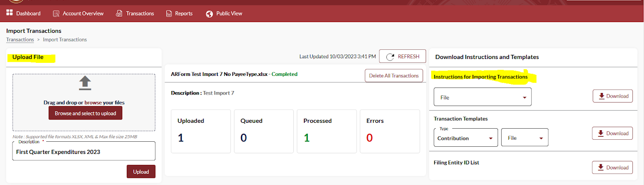644x185 pixels.
Task: Open the template File format dropdown
Action: [525, 137]
